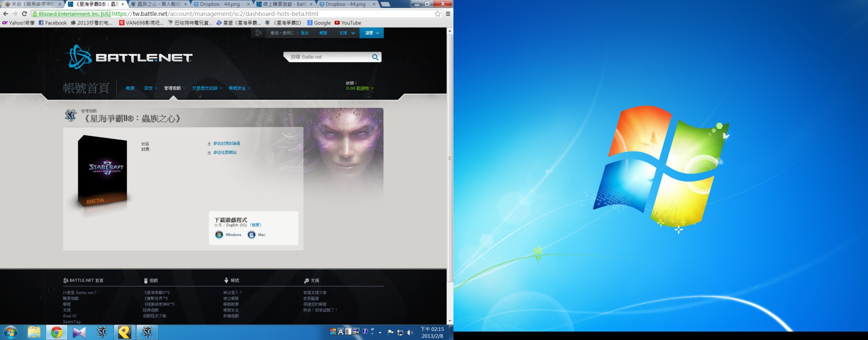Open the network icon in the system tray
Viewport: 868px width, 340px height.
pos(400,332)
